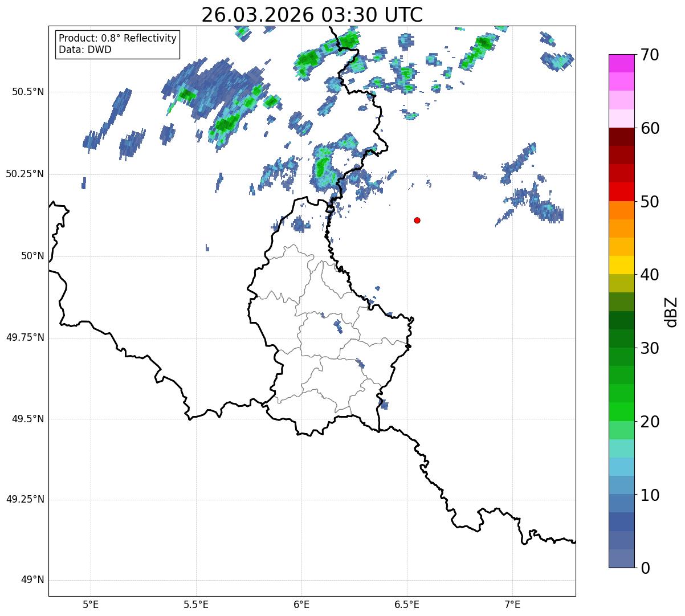Select the yellow 40 dBZ color band
The height and width of the screenshot is (616, 685).
[x=622, y=265]
